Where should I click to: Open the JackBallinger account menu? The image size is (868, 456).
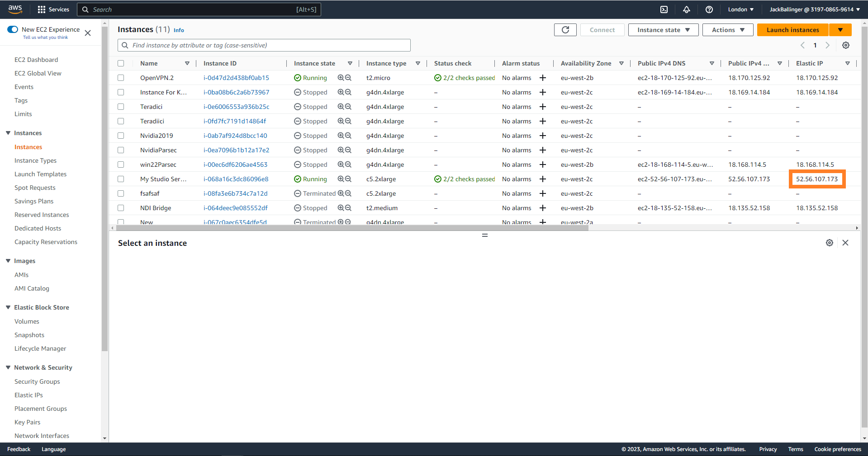point(815,9)
